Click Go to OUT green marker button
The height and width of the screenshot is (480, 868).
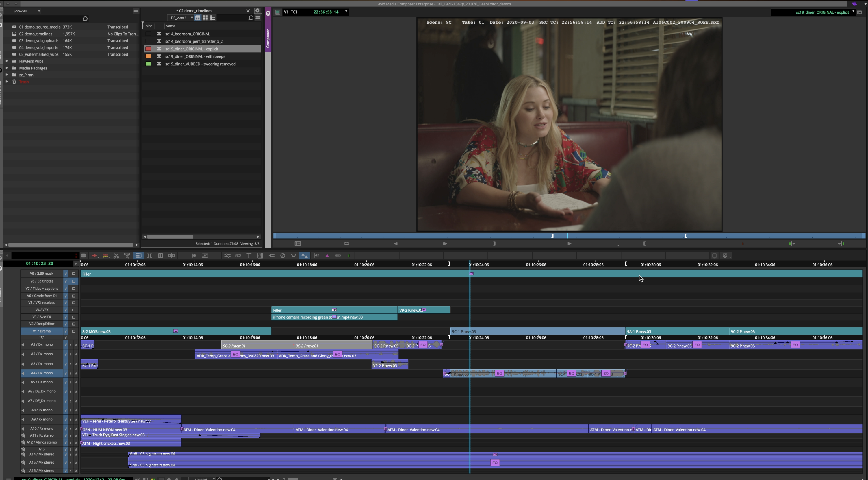841,243
